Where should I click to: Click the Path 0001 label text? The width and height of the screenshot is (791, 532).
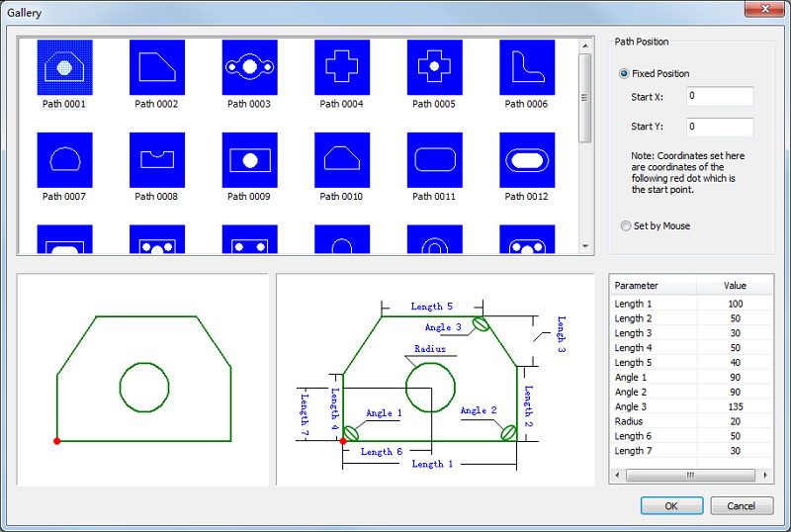click(x=64, y=104)
